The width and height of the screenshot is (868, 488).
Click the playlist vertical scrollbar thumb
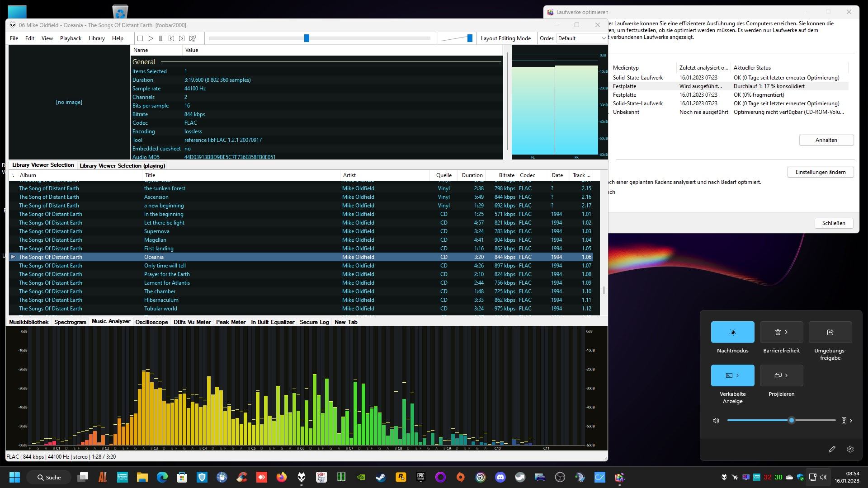pyautogui.click(x=604, y=291)
